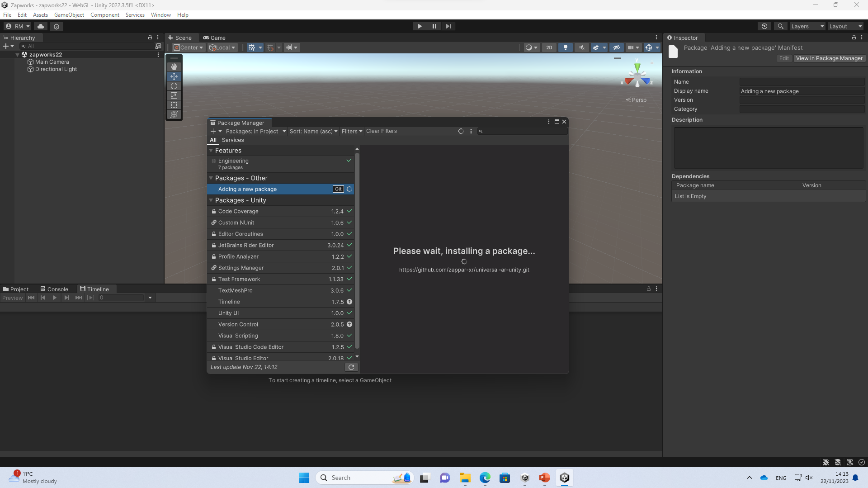Toggle scene lighting
The height and width of the screenshot is (488, 868).
click(565, 47)
